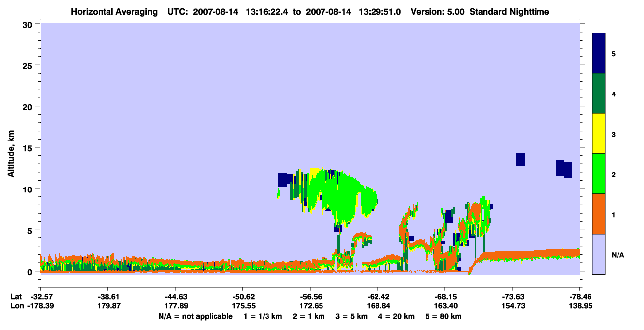Click the colorbar label 3
The width and height of the screenshot is (644, 330).
pyautogui.click(x=614, y=134)
